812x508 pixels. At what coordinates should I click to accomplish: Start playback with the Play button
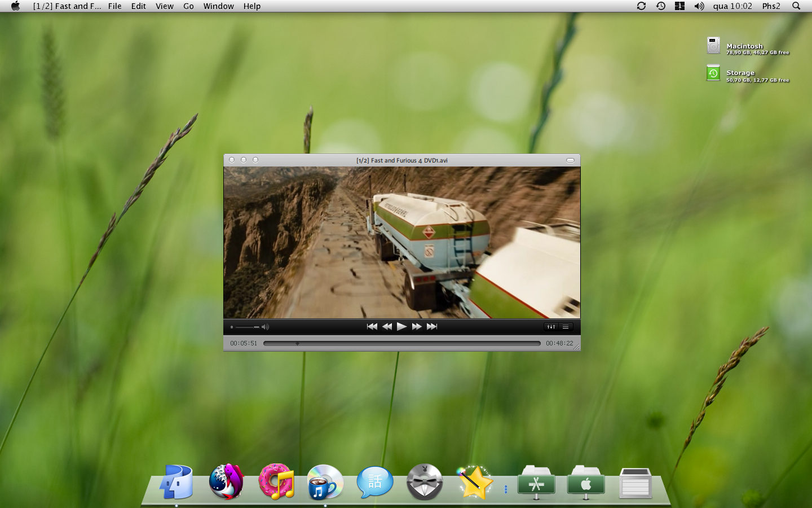click(x=401, y=326)
